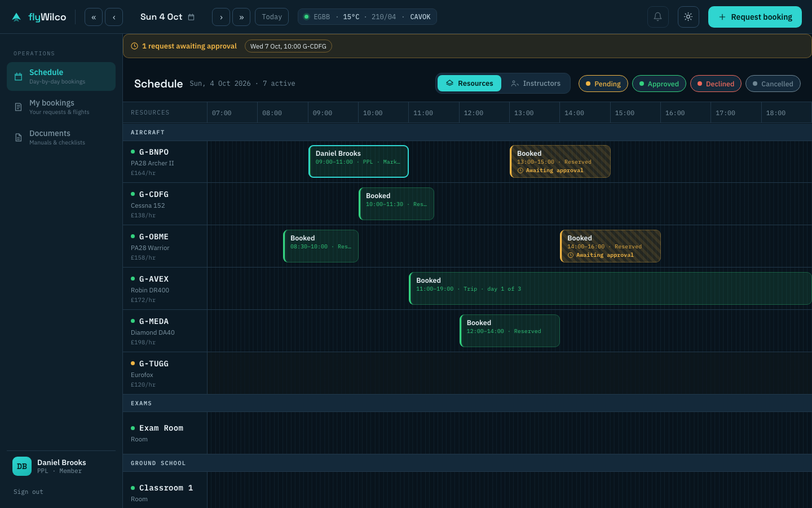Select the G-MEDA Diamond DA40 resource
Screen dimensions: 812x508
pyautogui.click(x=165, y=331)
